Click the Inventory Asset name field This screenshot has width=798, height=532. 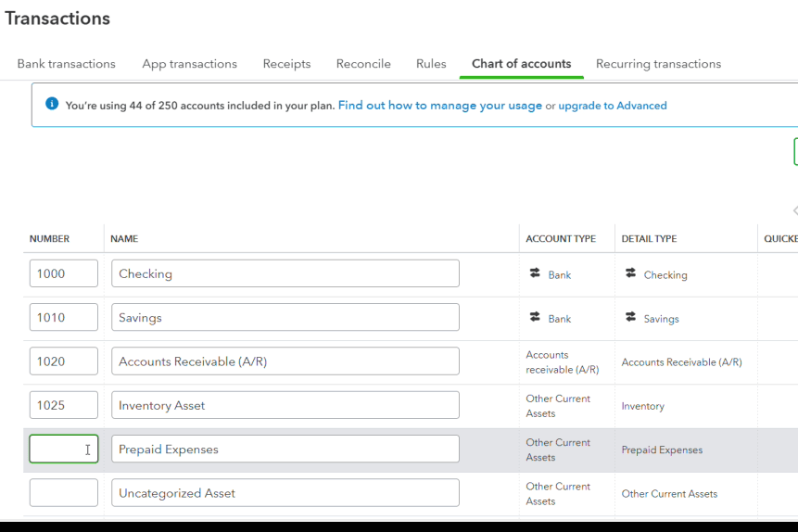click(285, 405)
